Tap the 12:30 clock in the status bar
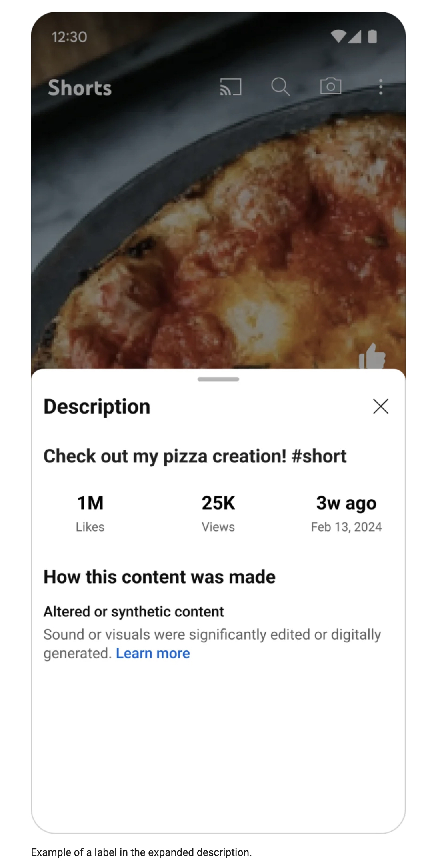432x868 pixels. tap(69, 37)
